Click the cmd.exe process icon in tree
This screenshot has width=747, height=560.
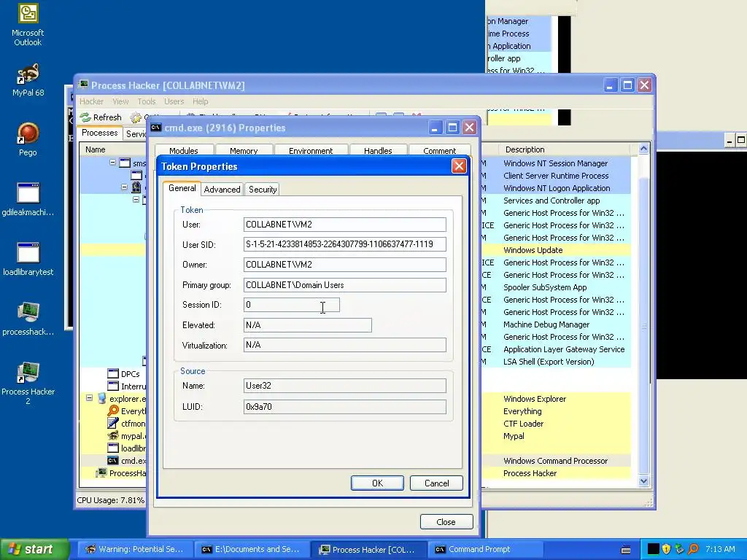[113, 461]
